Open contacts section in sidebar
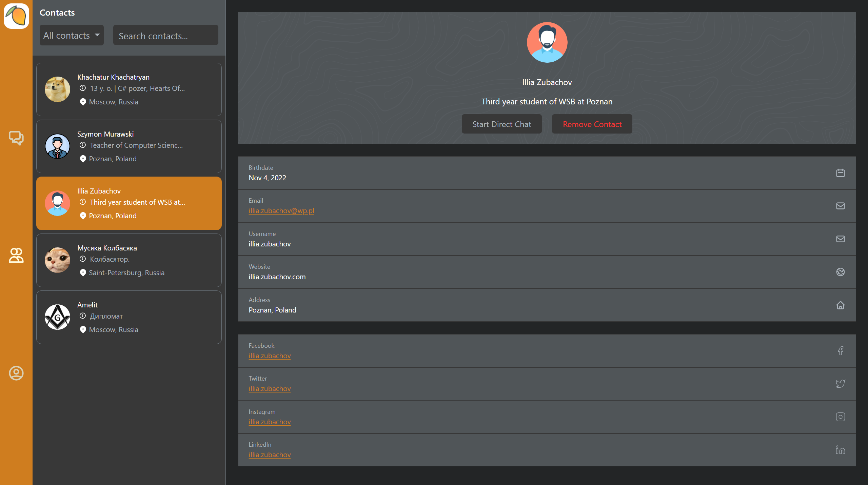 pos(16,256)
